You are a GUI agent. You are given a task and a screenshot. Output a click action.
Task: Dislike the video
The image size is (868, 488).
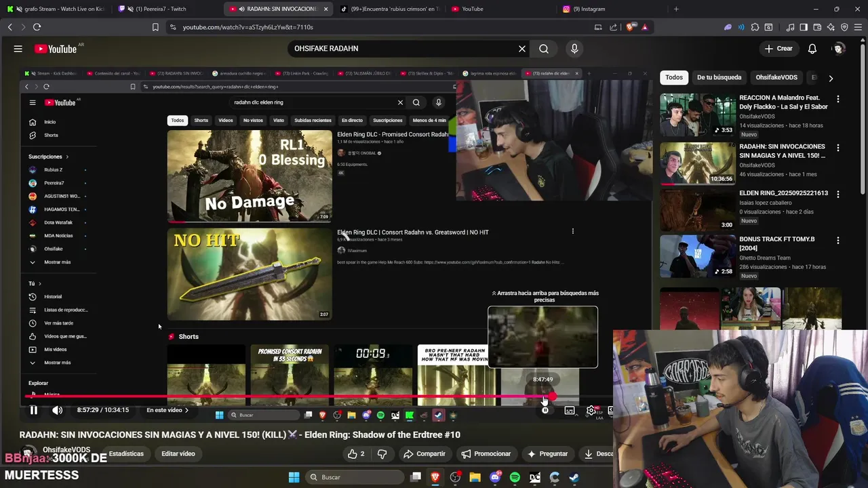(x=382, y=454)
